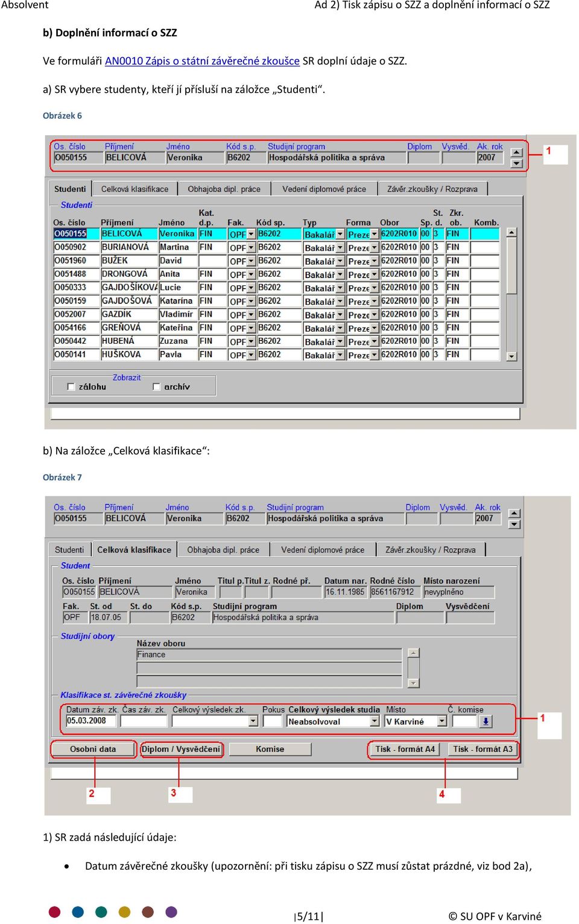Click Datum nar. field 16.11.1985
The width and height of the screenshot is (579, 924).
pyautogui.click(x=346, y=592)
